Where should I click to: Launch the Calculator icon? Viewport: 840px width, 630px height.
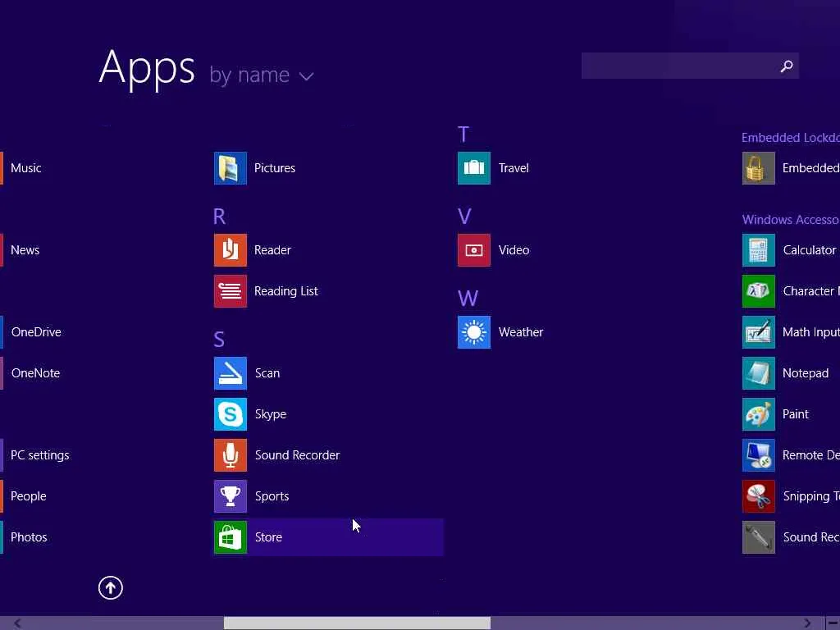(759, 250)
